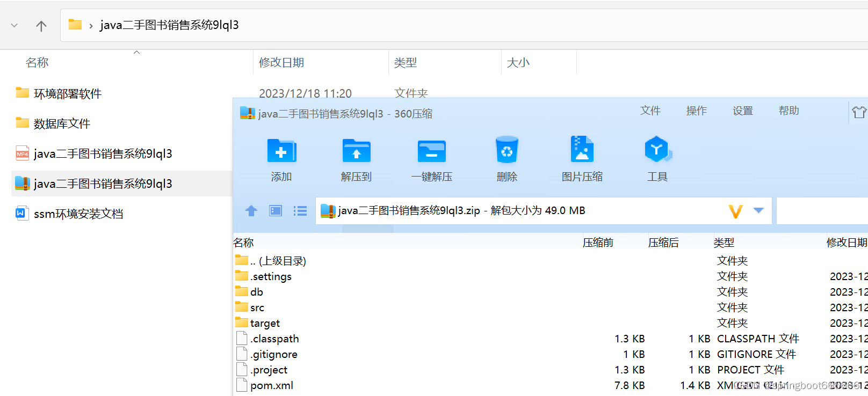Screen dimensions: 868x396
Task: Open the 图片压缩 image compression tool
Action: tap(582, 149)
